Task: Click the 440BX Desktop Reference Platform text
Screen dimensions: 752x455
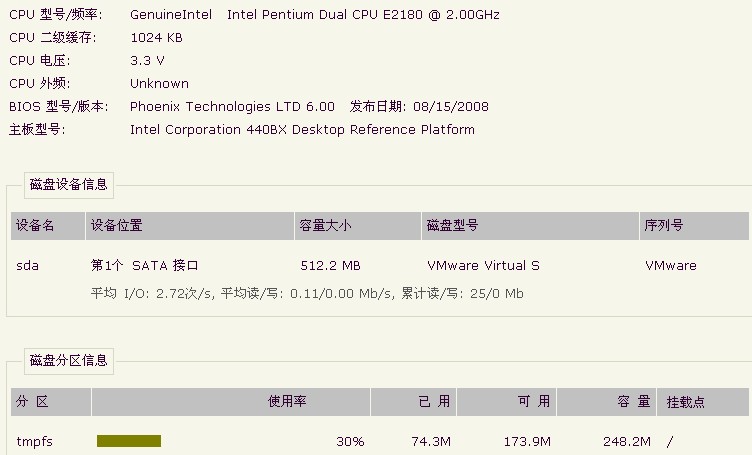Action: [x=361, y=130]
